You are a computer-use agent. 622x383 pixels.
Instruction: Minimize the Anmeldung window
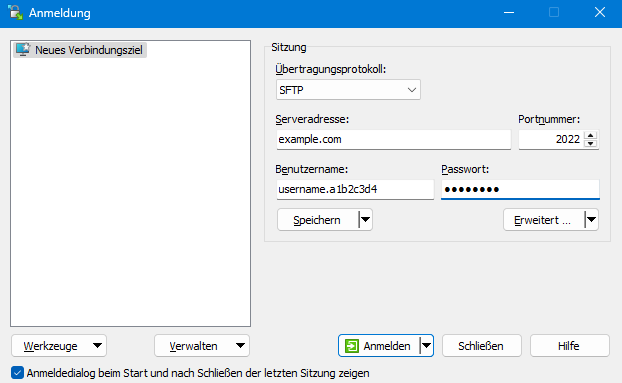[509, 13]
